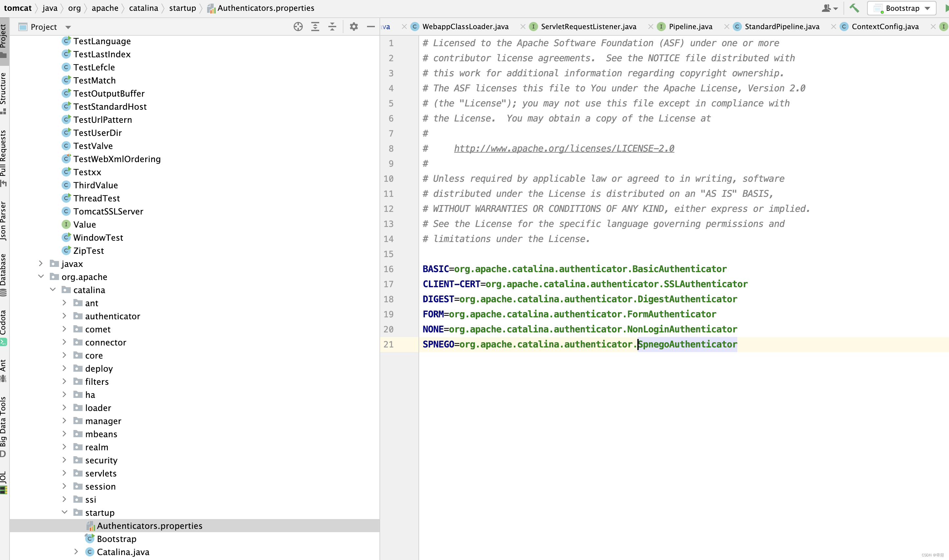949x560 pixels.
Task: Click the Collapse All icon in Project panel
Action: [332, 27]
